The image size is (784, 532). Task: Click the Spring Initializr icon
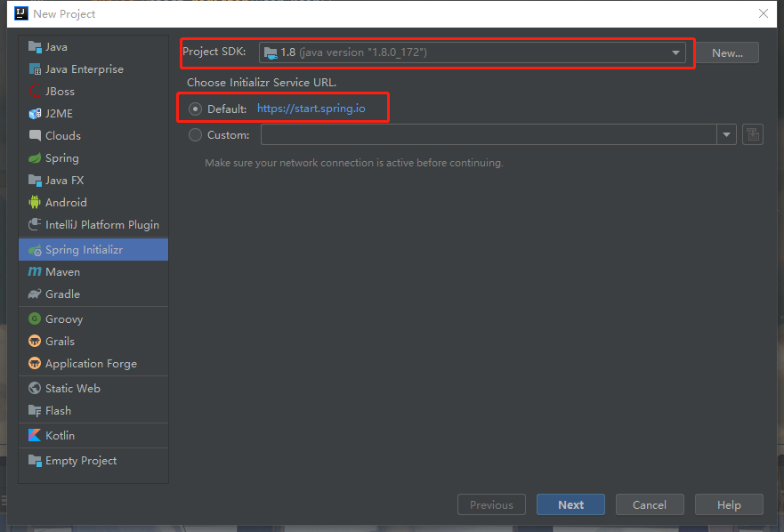click(35, 250)
